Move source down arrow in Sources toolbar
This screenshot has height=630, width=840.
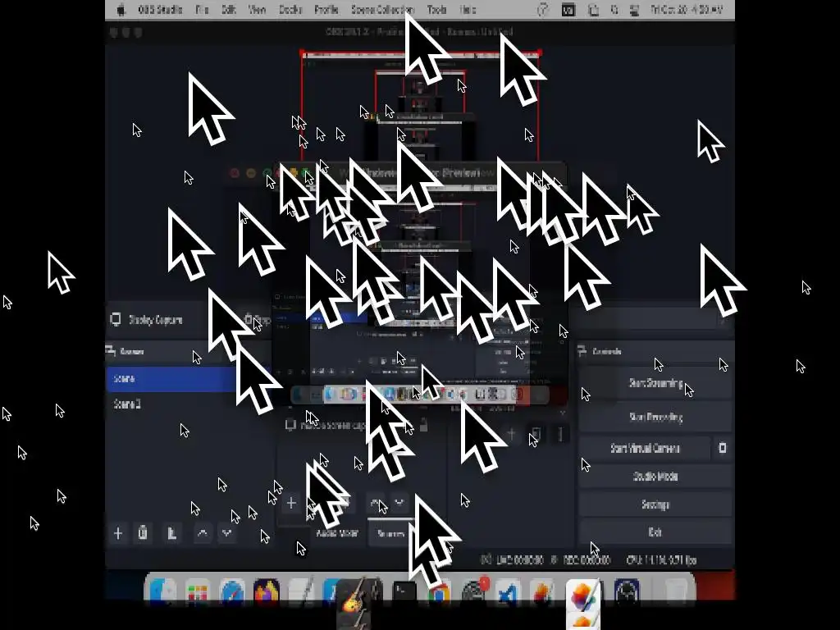(x=399, y=503)
